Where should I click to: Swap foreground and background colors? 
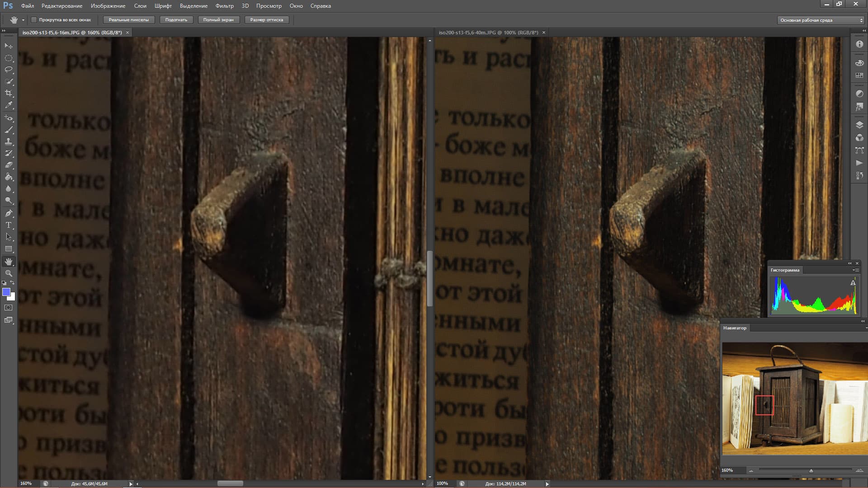coord(13,283)
